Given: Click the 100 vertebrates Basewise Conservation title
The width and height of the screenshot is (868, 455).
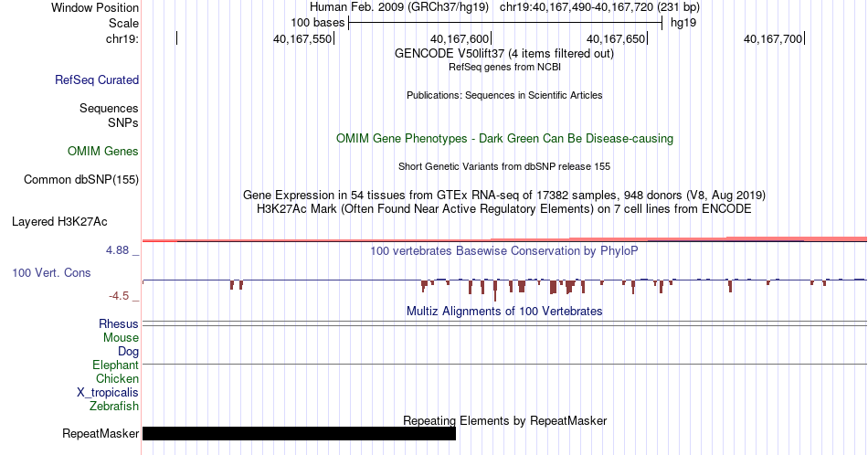Looking at the screenshot, I should [x=504, y=250].
